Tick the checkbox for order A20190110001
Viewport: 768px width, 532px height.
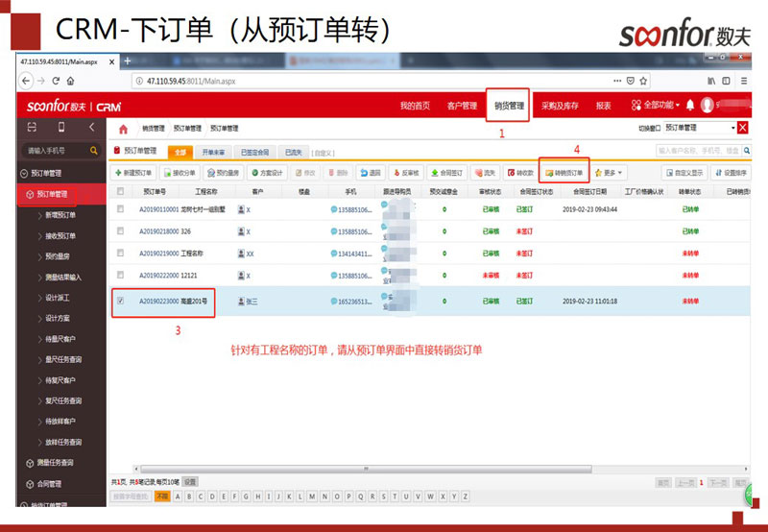pos(120,207)
